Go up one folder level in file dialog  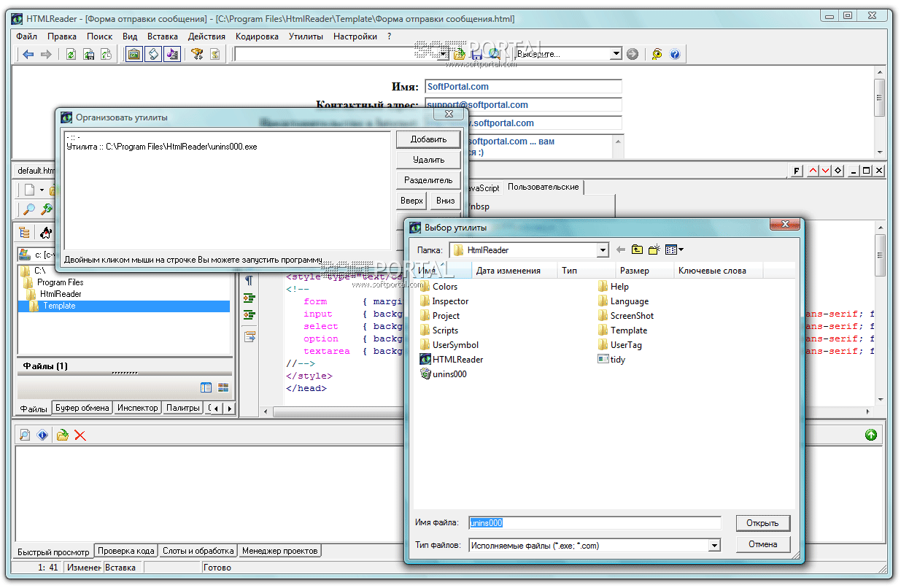(x=637, y=250)
